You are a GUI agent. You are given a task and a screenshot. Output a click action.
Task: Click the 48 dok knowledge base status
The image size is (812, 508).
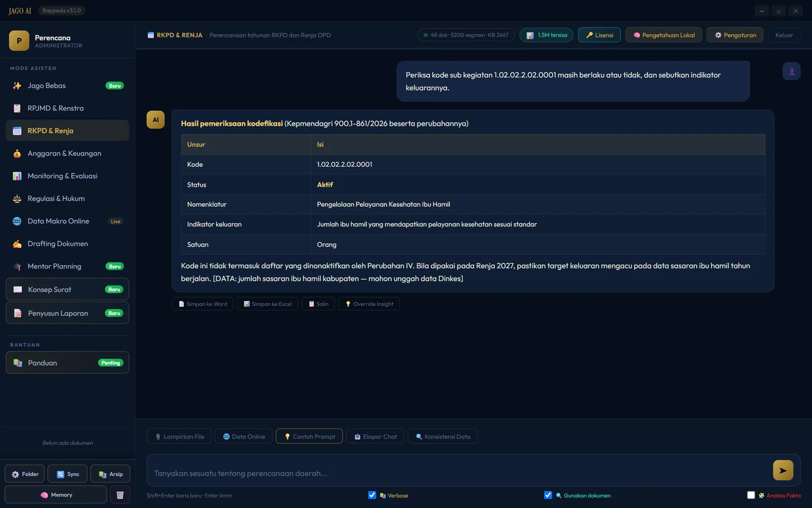point(466,35)
